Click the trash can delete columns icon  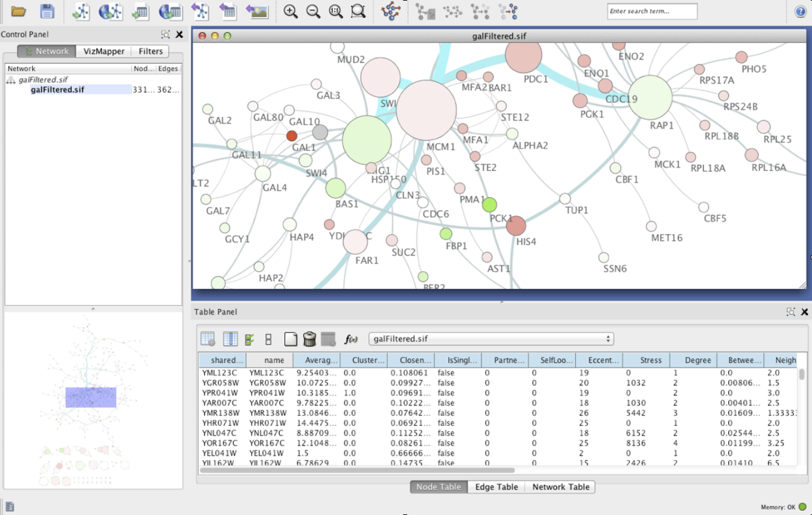point(309,339)
